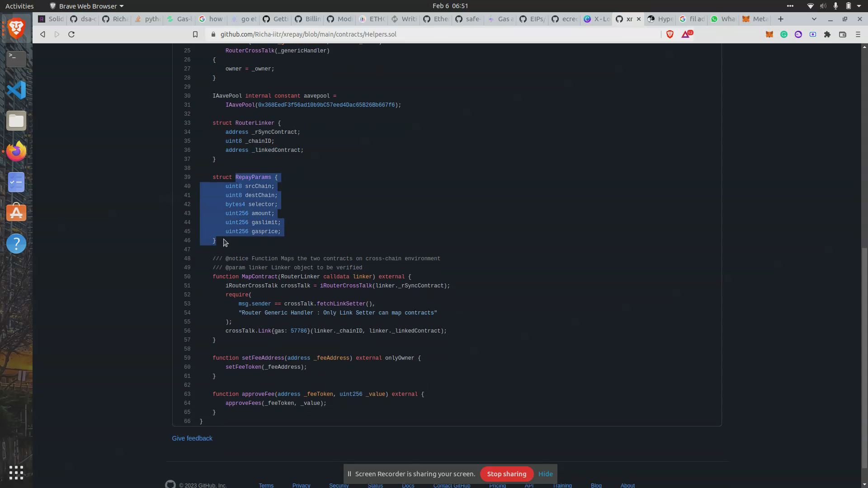The width and height of the screenshot is (868, 488).
Task: Switch to the Hype tab
Action: pyautogui.click(x=660, y=19)
